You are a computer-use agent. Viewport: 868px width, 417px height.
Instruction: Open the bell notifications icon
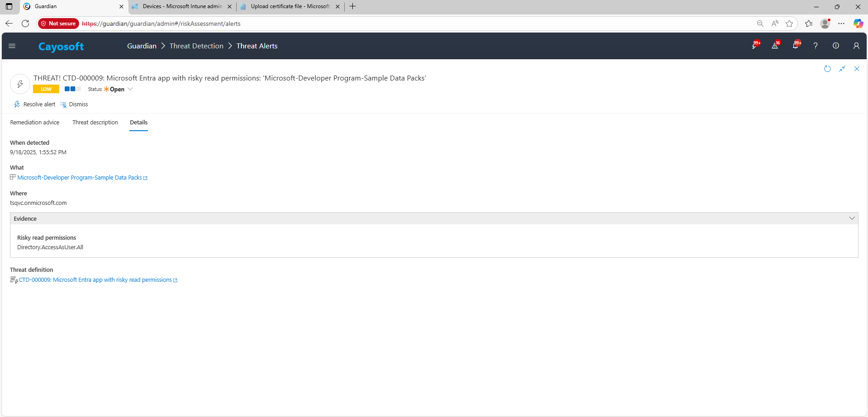(x=795, y=46)
